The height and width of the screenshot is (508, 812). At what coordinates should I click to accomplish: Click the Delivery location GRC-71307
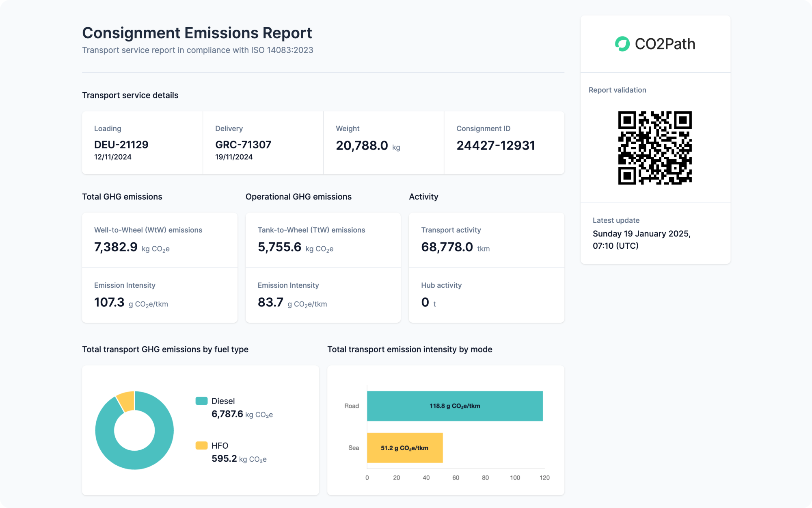tap(243, 145)
